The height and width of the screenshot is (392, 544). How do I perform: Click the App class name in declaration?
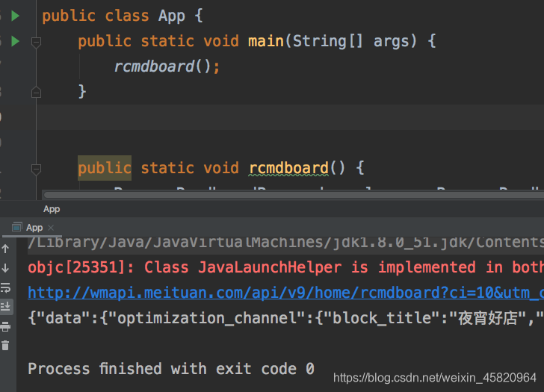[x=172, y=16]
